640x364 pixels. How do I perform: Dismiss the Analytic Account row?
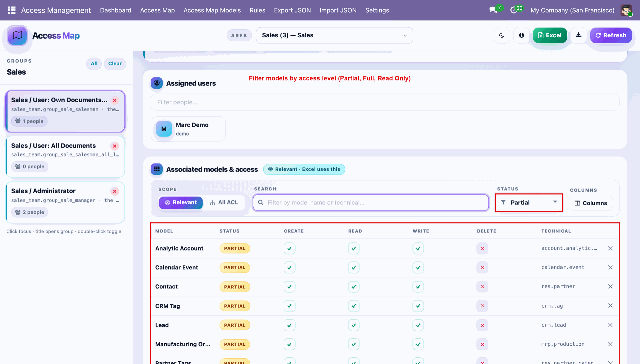(610, 248)
